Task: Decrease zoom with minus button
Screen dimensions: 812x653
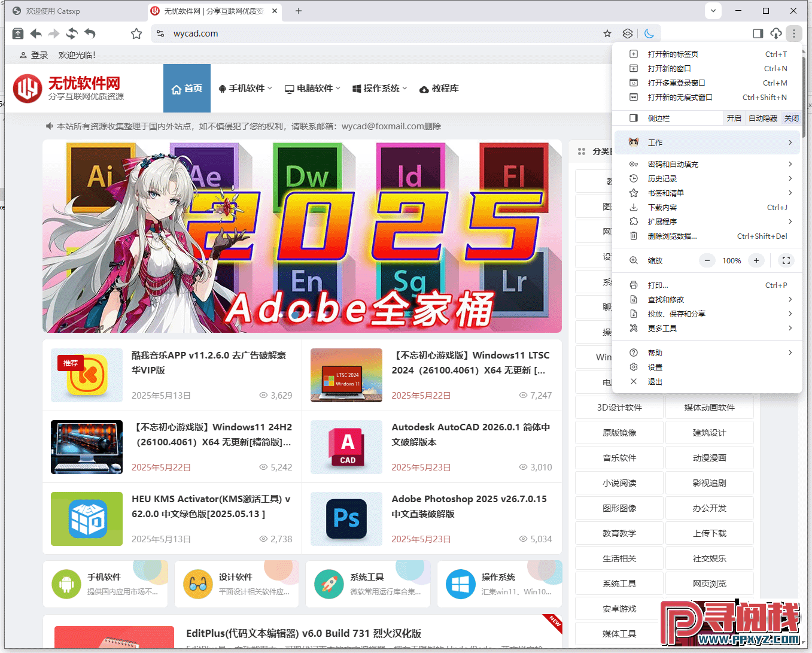Action: pos(707,260)
